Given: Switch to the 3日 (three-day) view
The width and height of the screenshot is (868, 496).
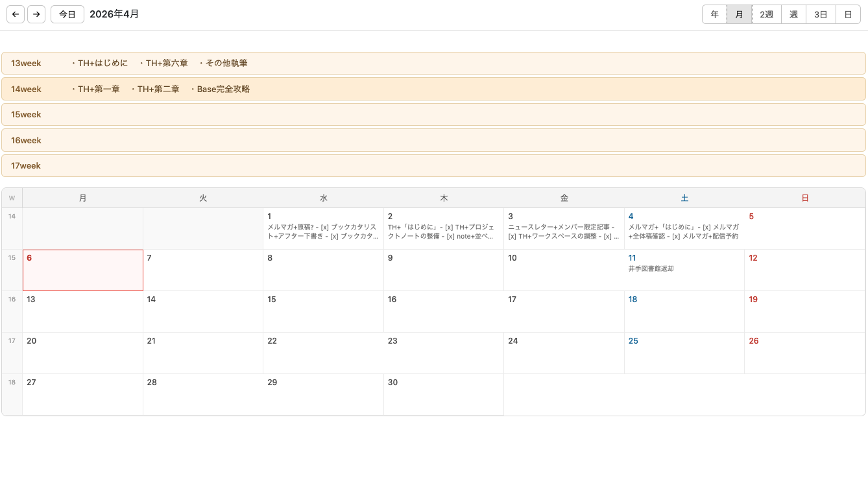Looking at the screenshot, I should point(821,14).
